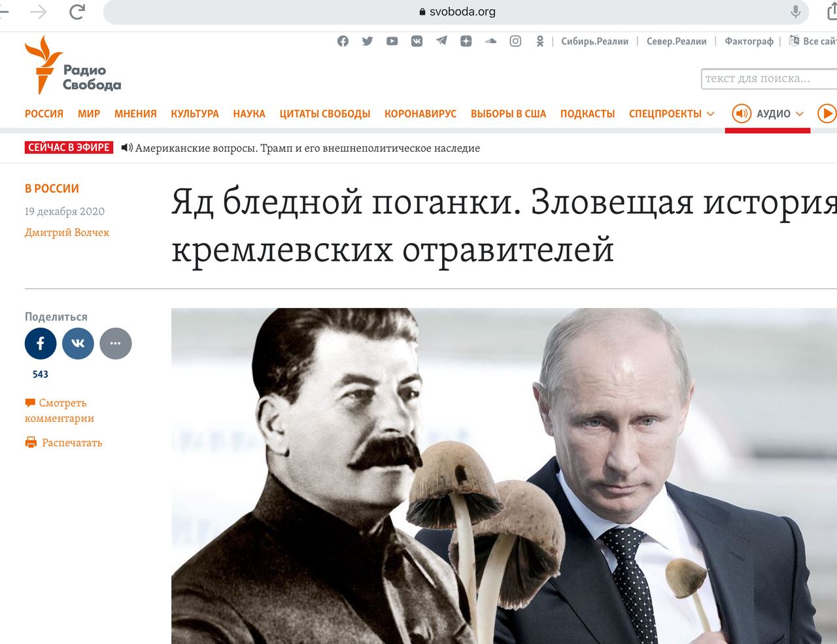Click the article headline Яд бледной поганки
This screenshot has height=644, width=837.
pos(504,226)
